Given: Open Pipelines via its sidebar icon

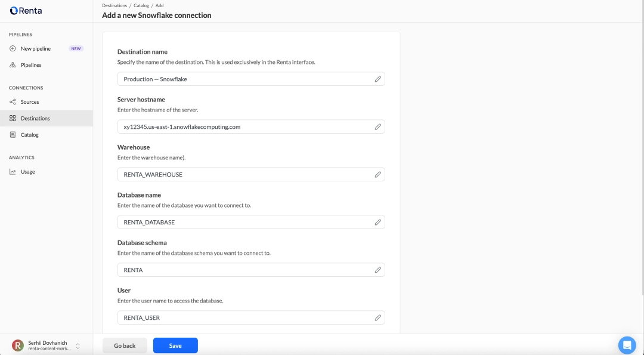Looking at the screenshot, I should click(x=13, y=64).
